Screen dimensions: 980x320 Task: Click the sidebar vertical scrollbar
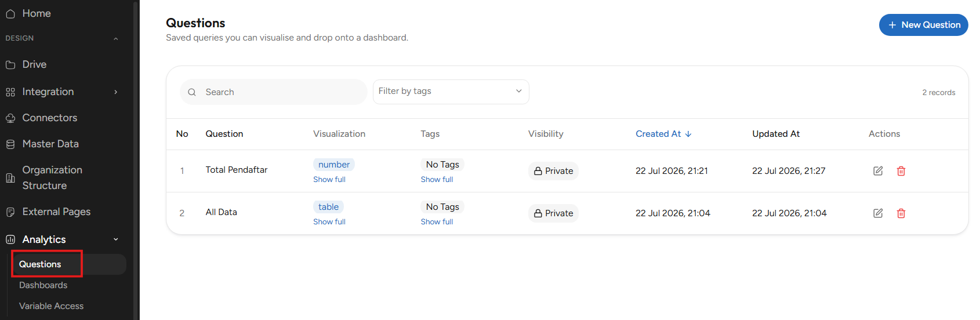pos(136,160)
